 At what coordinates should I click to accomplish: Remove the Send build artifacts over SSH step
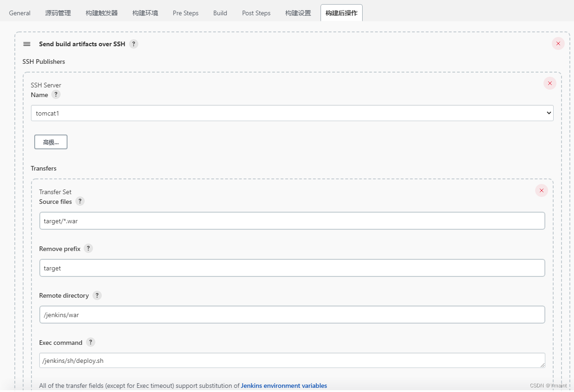coord(558,43)
